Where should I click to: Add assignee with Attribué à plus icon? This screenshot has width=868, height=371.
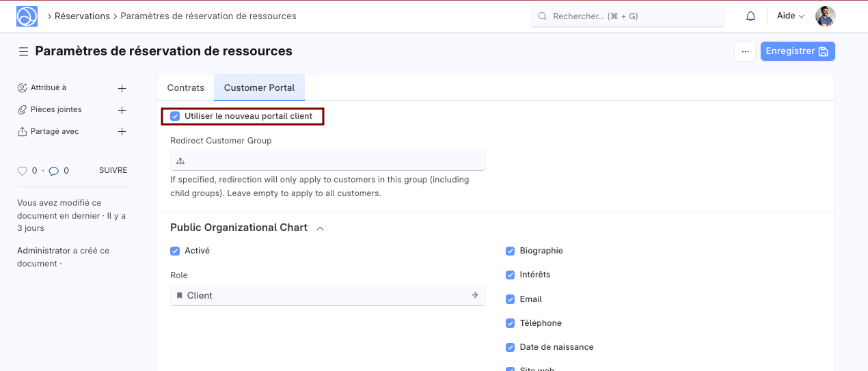(122, 88)
